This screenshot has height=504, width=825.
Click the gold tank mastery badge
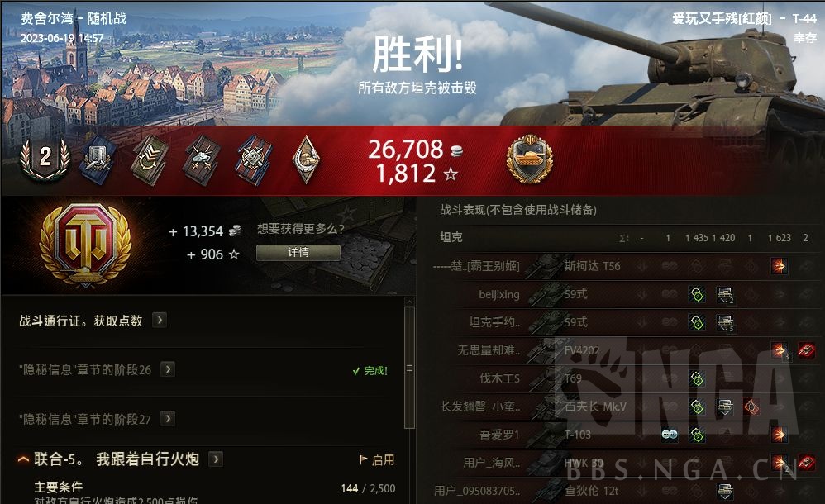(529, 159)
